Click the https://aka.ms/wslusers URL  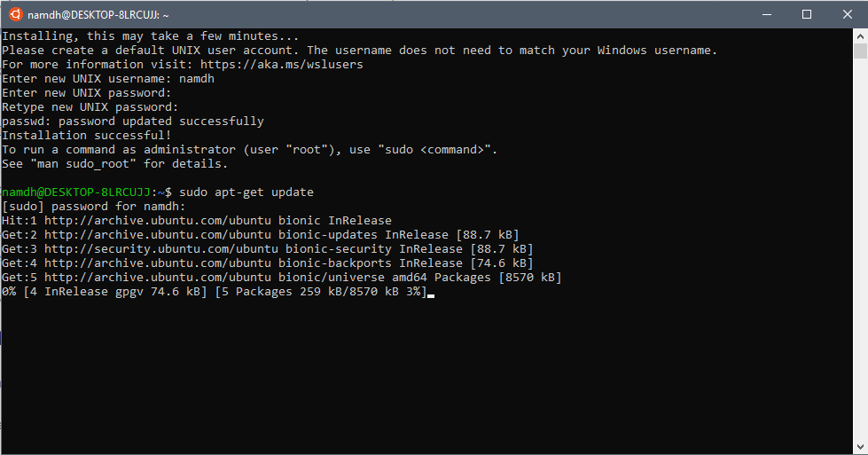281,65
